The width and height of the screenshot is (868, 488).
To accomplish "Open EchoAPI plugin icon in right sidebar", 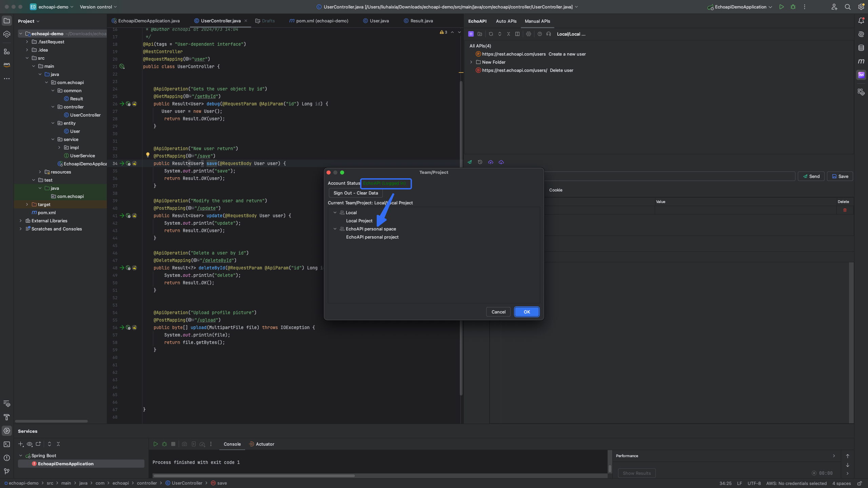I will coord(861,75).
